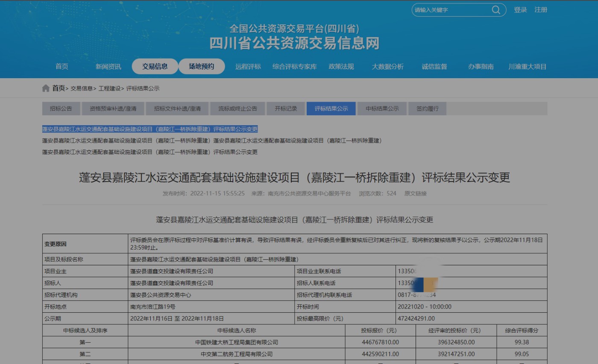
Task: Click 首页 breadcrumb link
Action: [x=59, y=88]
